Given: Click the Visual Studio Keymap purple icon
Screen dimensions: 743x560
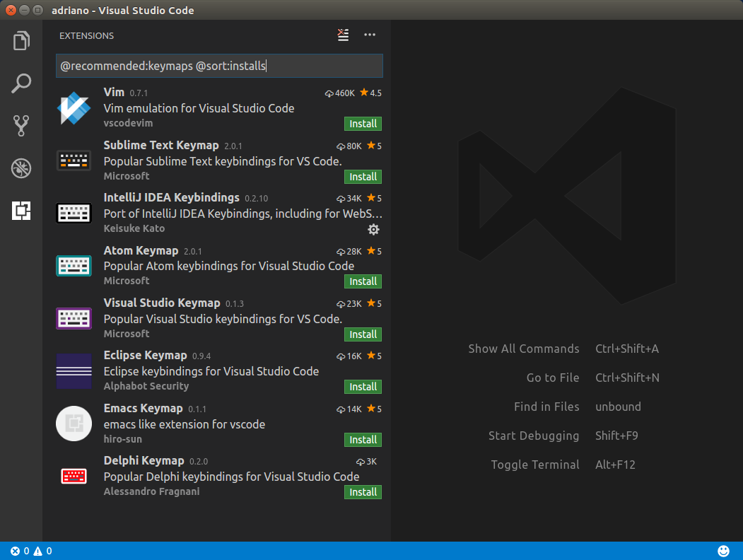Looking at the screenshot, I should [x=74, y=318].
